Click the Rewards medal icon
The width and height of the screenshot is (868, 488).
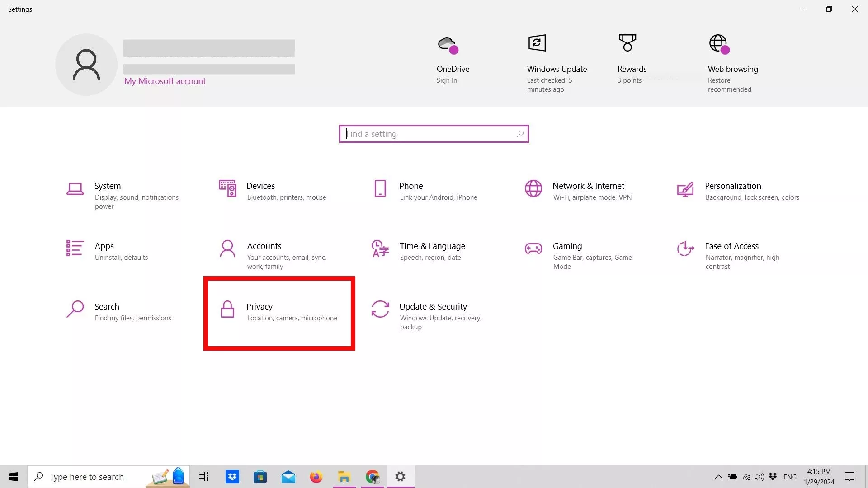point(627,43)
